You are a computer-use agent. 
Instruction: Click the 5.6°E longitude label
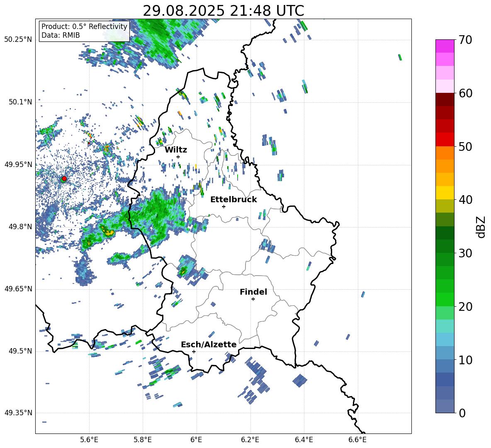pos(89,440)
